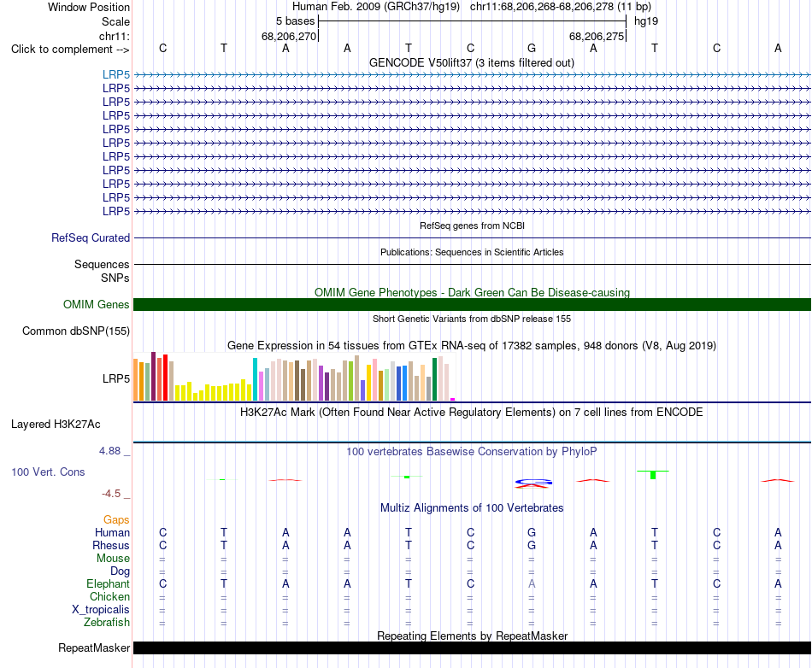The image size is (812, 668).
Task: Click the 'Dog' species label
Action: [120, 571]
